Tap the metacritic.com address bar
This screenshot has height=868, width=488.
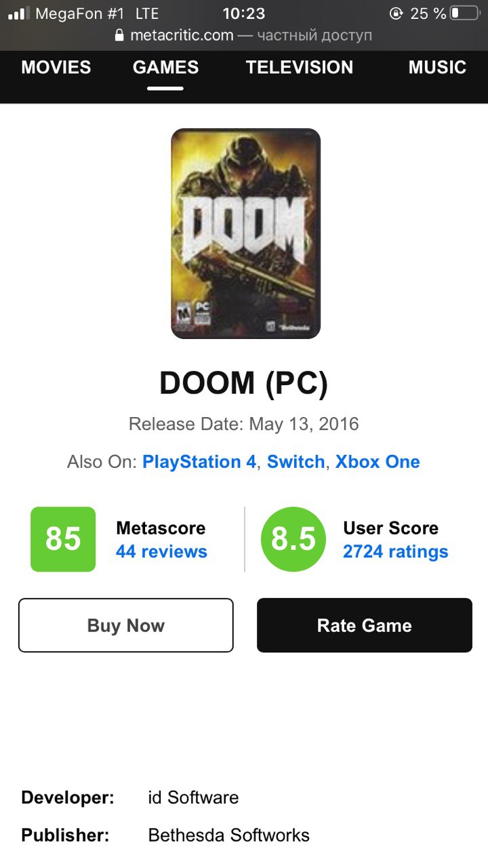[244, 35]
